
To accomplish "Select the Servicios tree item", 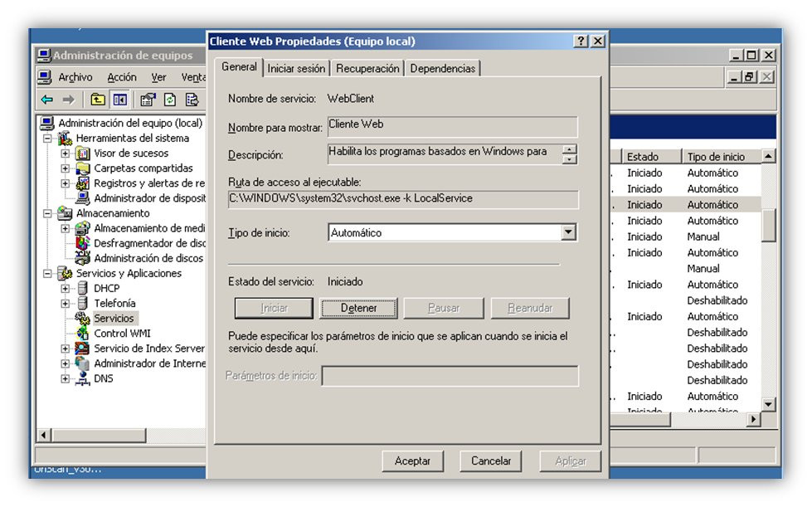I will tap(114, 319).
